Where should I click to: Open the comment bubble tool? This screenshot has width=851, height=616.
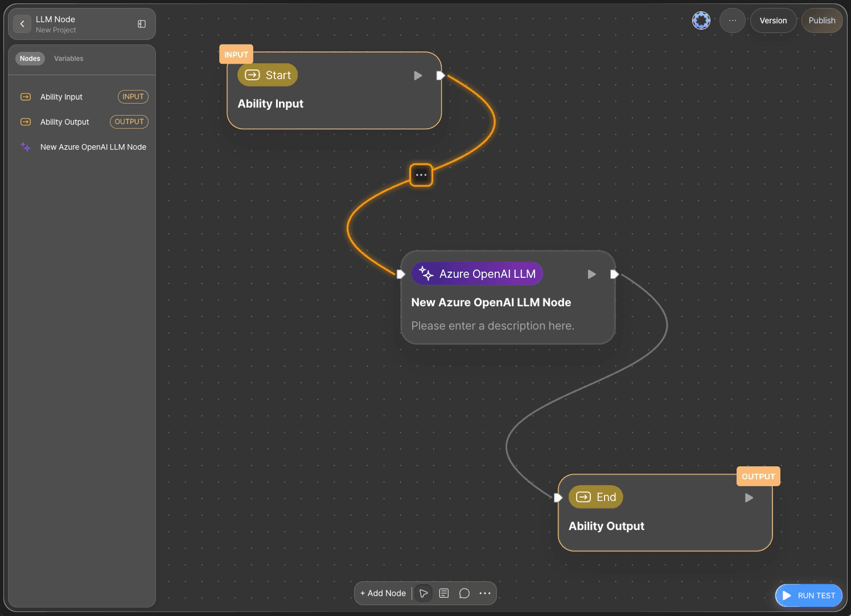click(464, 593)
